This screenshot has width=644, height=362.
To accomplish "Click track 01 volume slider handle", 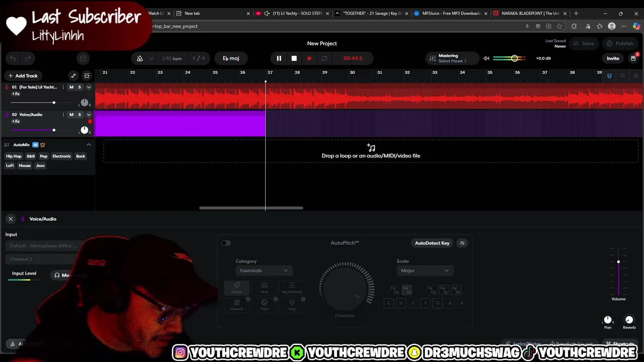I will pyautogui.click(x=54, y=103).
